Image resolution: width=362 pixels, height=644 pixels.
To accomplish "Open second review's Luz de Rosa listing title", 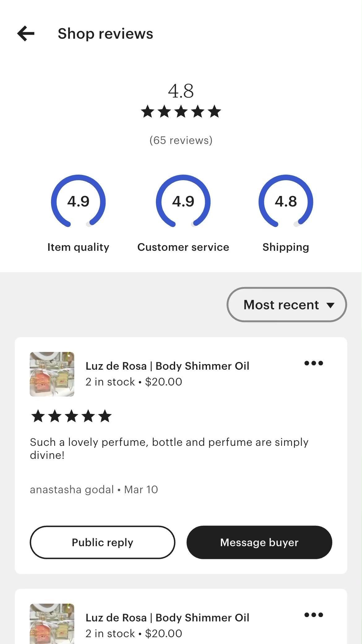I will 167,618.
